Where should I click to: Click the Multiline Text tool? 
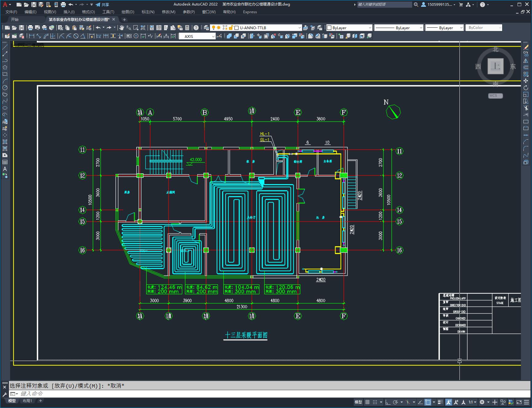click(5, 169)
